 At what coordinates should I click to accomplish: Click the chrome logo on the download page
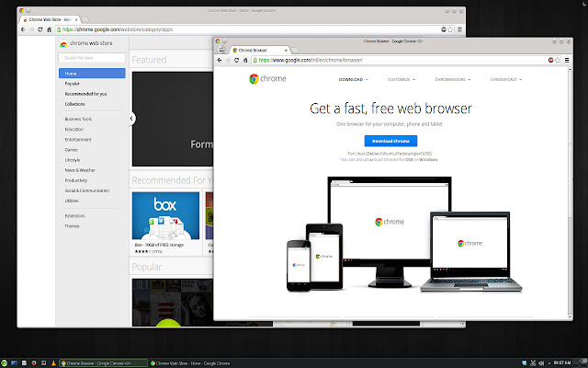(x=267, y=78)
